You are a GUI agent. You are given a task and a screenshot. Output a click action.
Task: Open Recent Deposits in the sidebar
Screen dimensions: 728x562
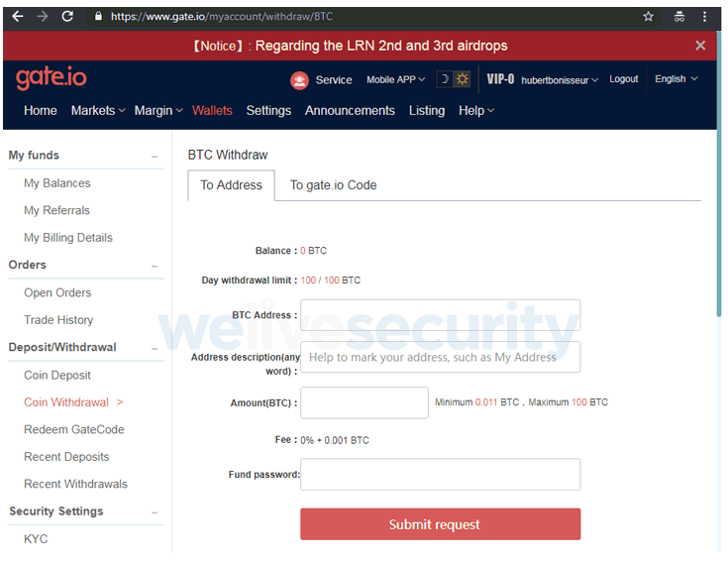(66, 457)
